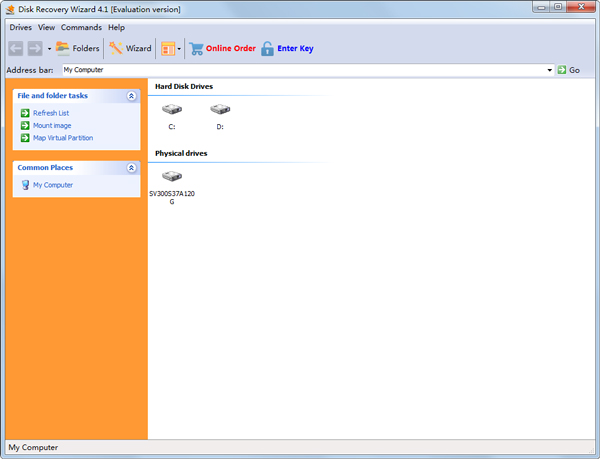Click the Physical drives group header
The image size is (600, 459).
[181, 153]
